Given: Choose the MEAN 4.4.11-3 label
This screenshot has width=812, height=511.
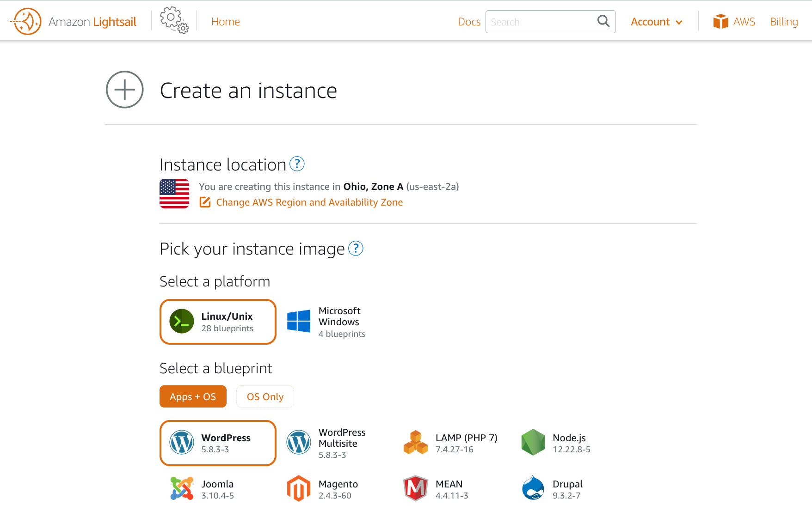Looking at the screenshot, I should pos(451,489).
